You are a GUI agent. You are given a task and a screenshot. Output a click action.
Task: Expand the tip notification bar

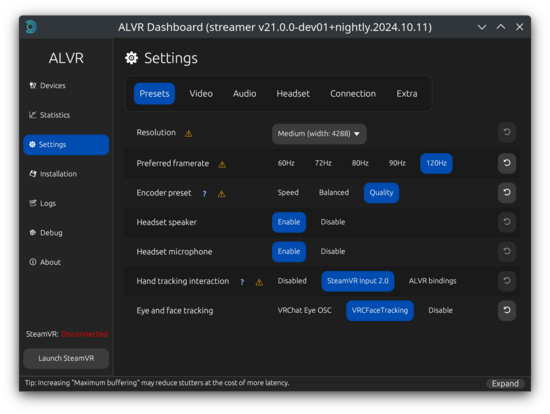click(x=505, y=383)
